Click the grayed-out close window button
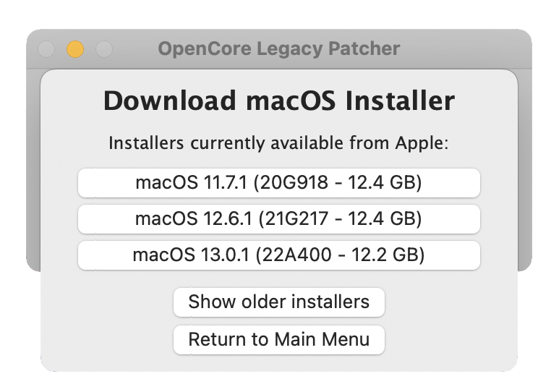 pyautogui.click(x=46, y=49)
